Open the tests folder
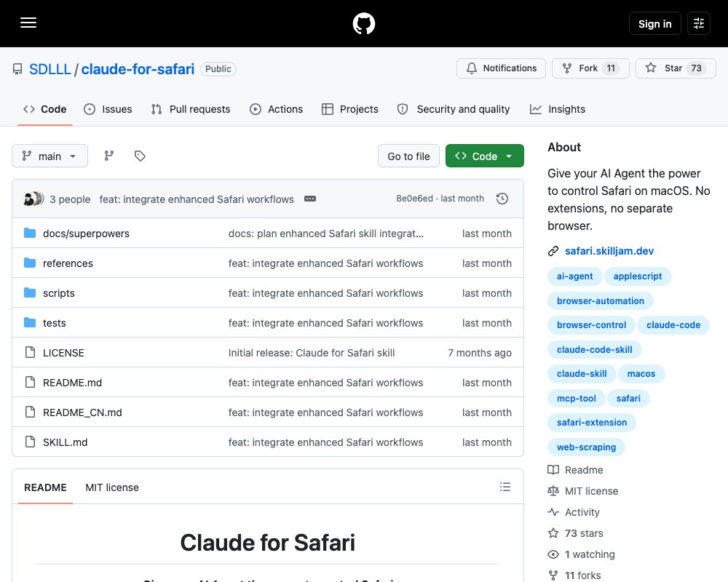This screenshot has height=582, width=728. [55, 323]
